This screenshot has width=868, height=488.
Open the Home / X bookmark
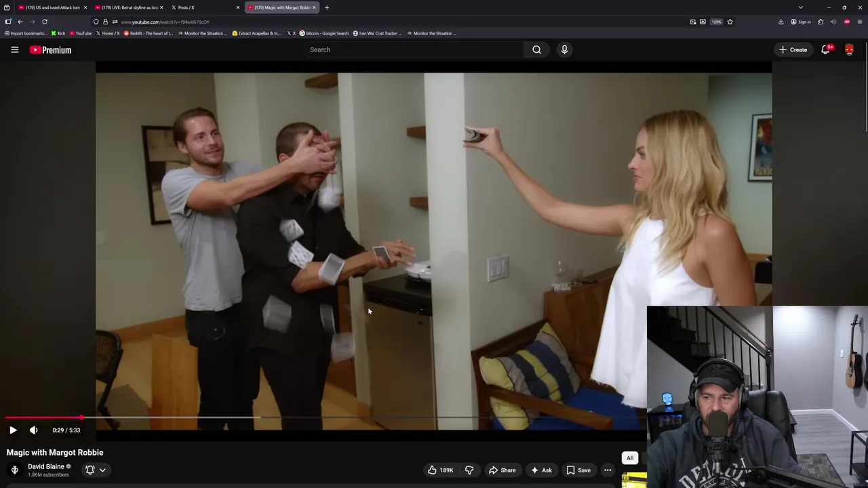pyautogui.click(x=107, y=33)
